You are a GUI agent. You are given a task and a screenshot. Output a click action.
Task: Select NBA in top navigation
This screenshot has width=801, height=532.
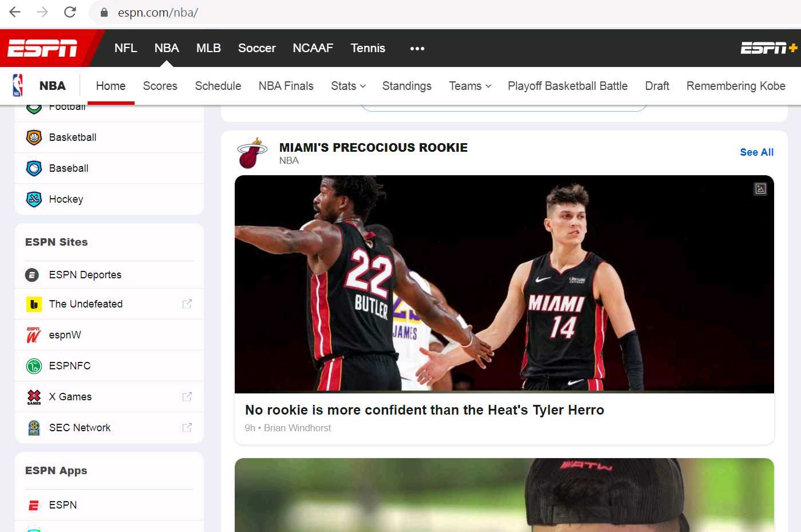point(167,48)
